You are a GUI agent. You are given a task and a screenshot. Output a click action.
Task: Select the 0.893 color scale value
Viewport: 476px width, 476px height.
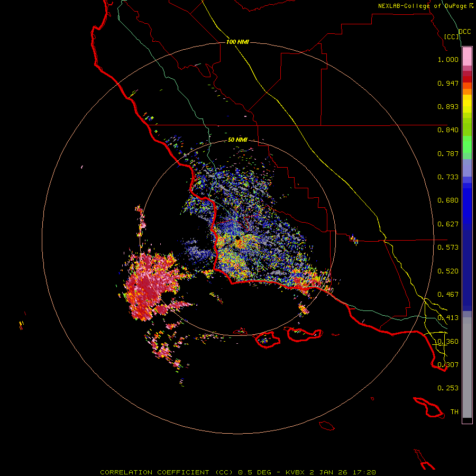[448, 106]
